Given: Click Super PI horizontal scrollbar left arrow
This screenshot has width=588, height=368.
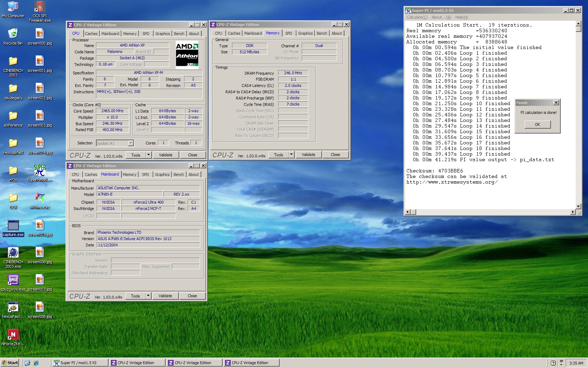Looking at the screenshot, I should tap(408, 212).
